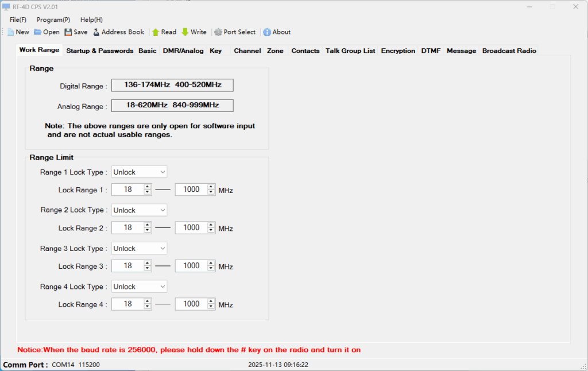Open the Program(P) menu
588x371 pixels.
[x=53, y=20]
